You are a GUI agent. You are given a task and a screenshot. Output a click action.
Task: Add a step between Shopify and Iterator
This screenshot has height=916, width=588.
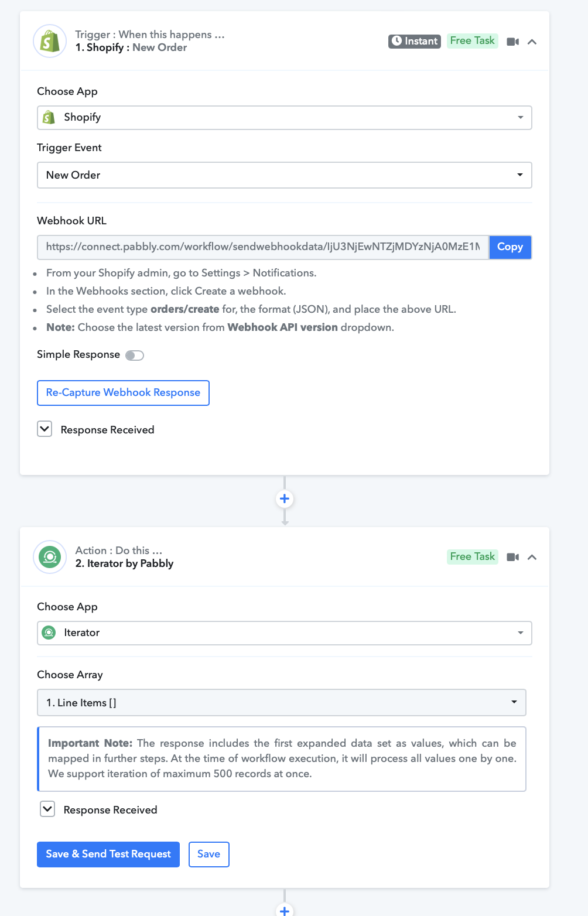[x=285, y=499]
